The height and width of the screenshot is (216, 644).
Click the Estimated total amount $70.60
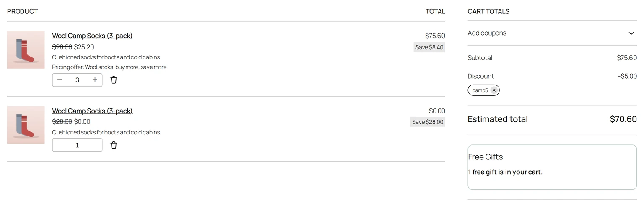623,119
